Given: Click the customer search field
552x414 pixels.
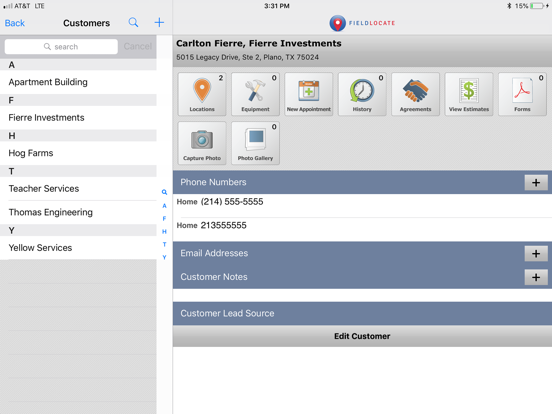Looking at the screenshot, I should pyautogui.click(x=61, y=46).
